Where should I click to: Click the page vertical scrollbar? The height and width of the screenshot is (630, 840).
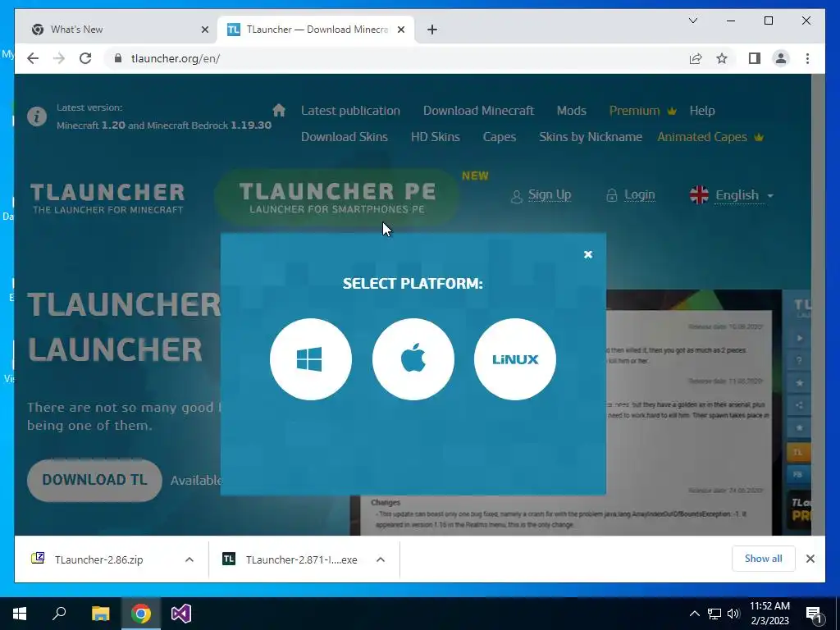(818, 304)
